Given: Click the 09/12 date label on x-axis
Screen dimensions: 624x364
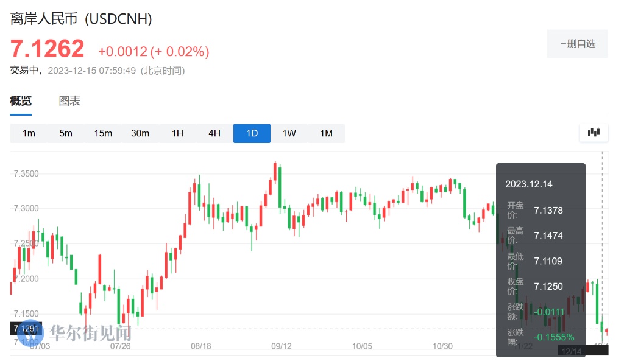Looking at the screenshot, I should [x=281, y=346].
